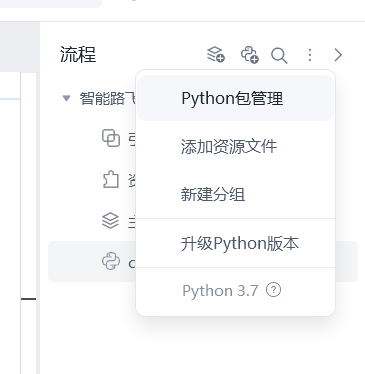365x374 pixels.
Task: Select the stacked layers main flow icon
Action: click(x=110, y=221)
